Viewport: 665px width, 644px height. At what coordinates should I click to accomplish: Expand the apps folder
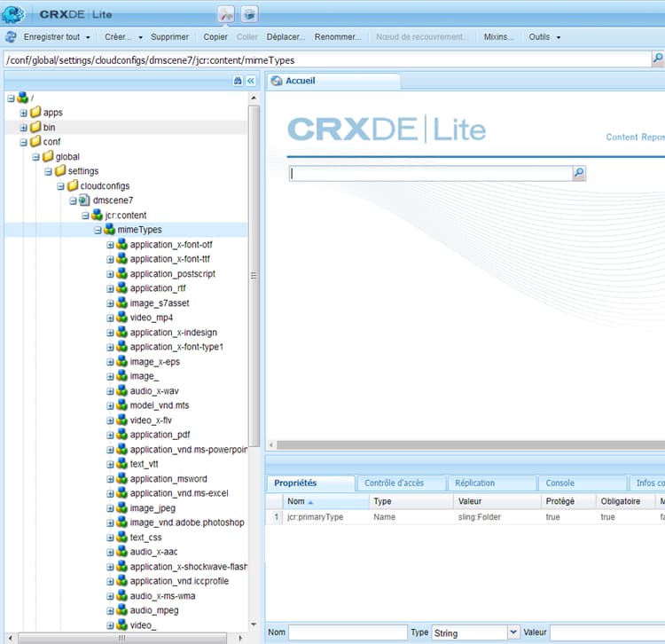23,114
